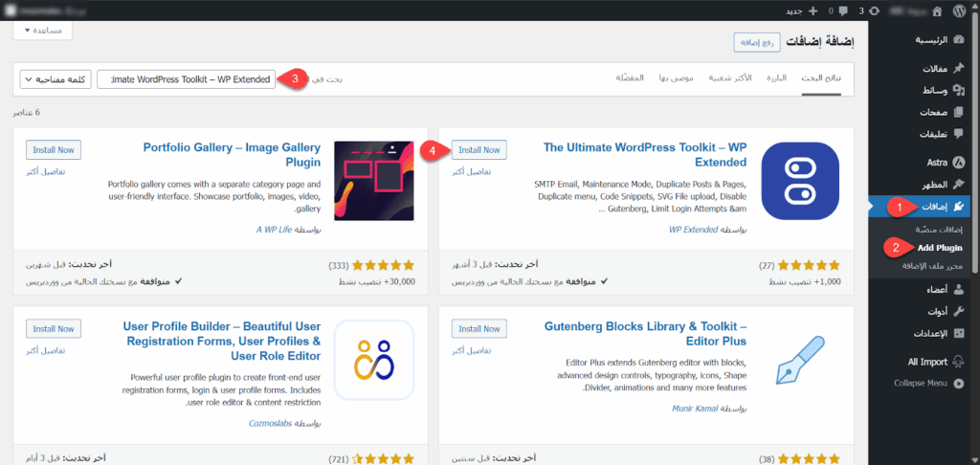Focus the plugin search input field
Screen dimensions: 980x465
click(187, 79)
